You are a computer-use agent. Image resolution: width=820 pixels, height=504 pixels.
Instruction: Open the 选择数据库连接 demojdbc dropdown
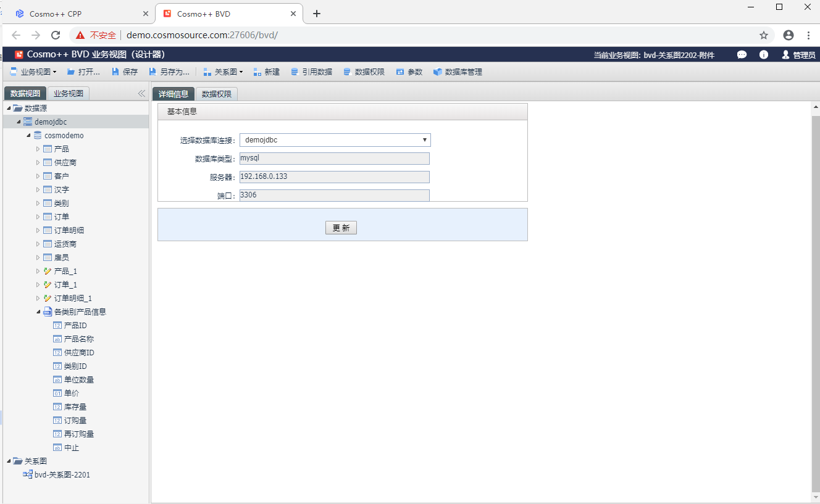[x=335, y=140]
